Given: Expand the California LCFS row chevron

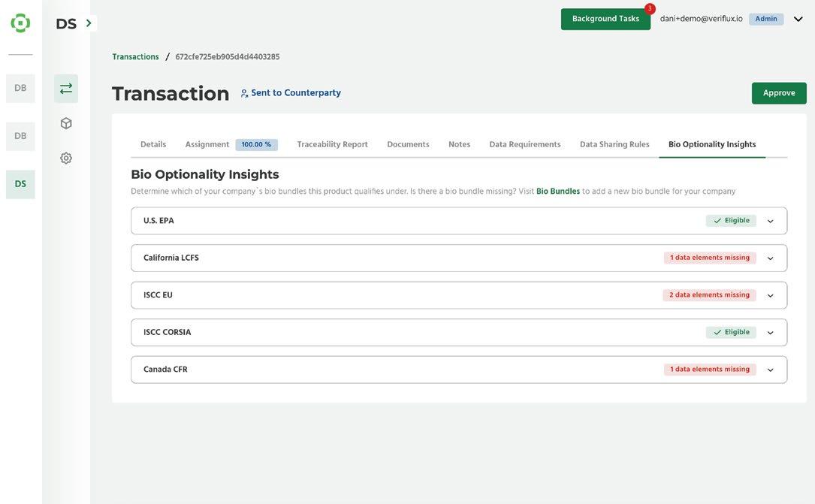Looking at the screenshot, I should click(770, 258).
